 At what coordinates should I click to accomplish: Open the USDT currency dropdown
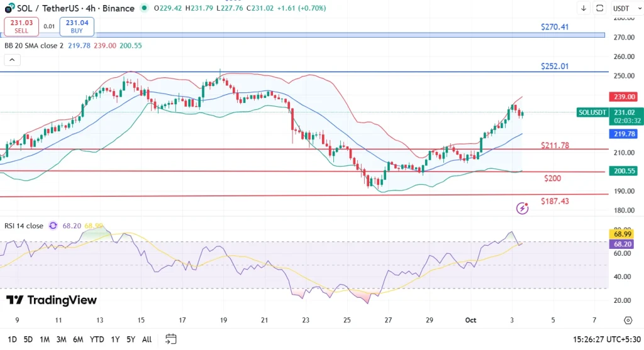click(621, 8)
